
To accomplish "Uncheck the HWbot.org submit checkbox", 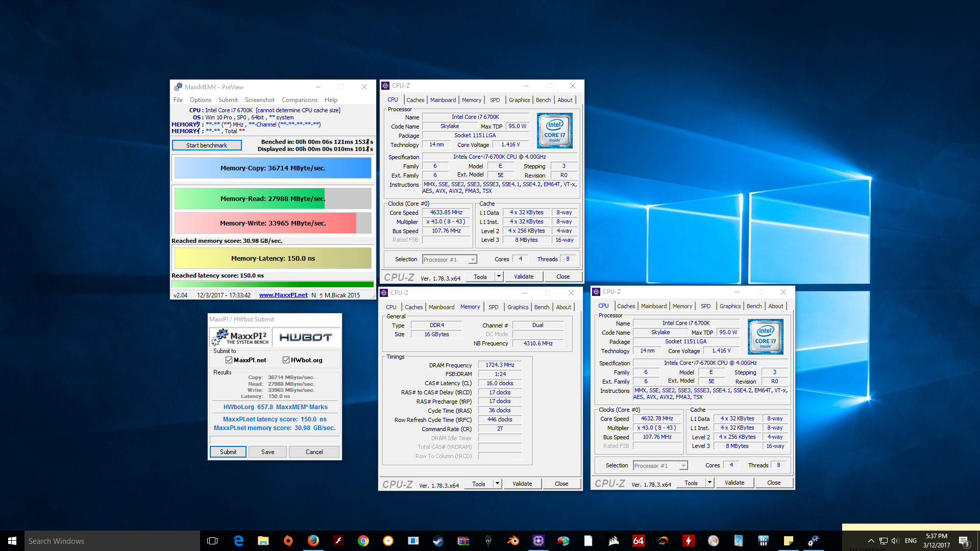I will click(x=286, y=360).
